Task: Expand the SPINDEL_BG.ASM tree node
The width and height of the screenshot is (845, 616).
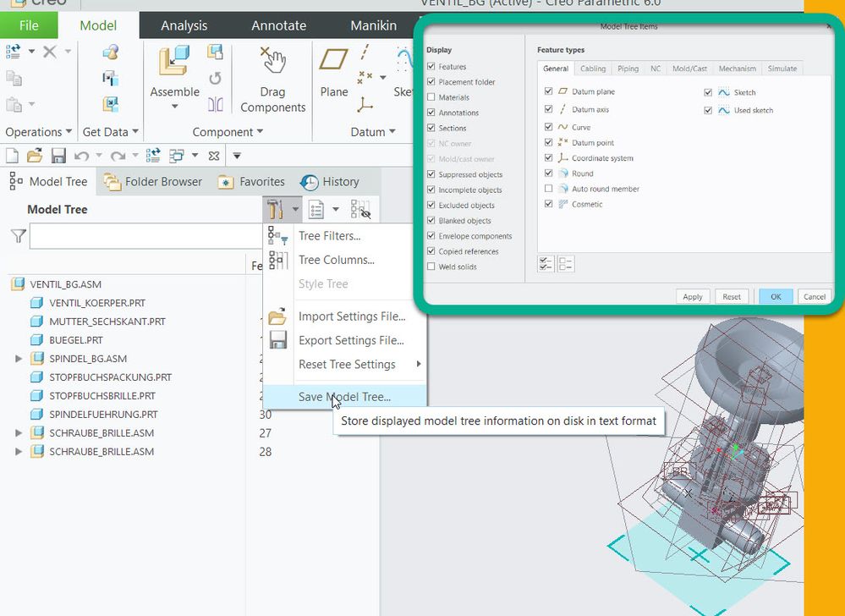Action: tap(19, 359)
